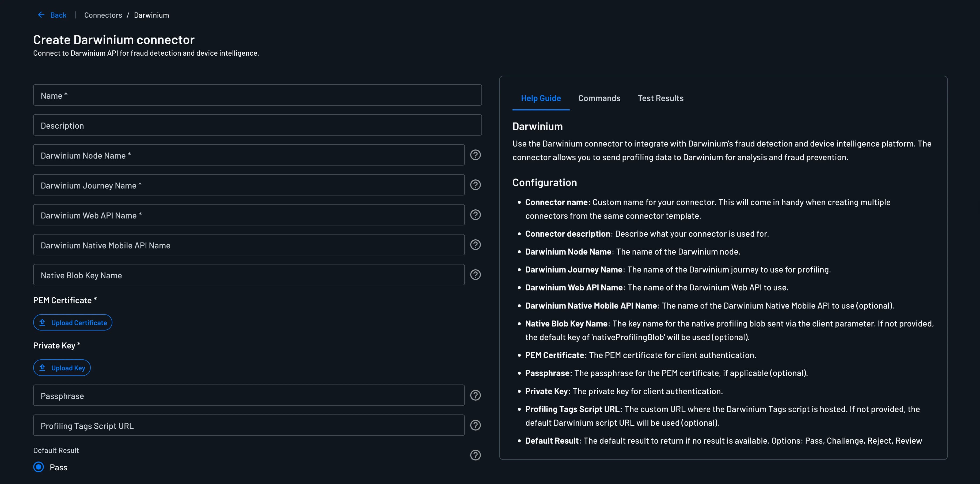Click the Upload Key button
The height and width of the screenshot is (484, 980).
[62, 368]
